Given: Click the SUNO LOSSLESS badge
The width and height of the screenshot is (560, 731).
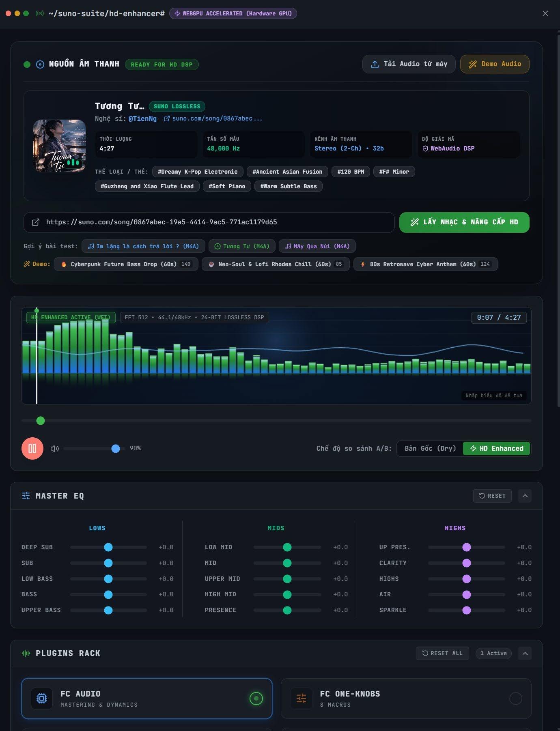Looking at the screenshot, I should coord(177,106).
